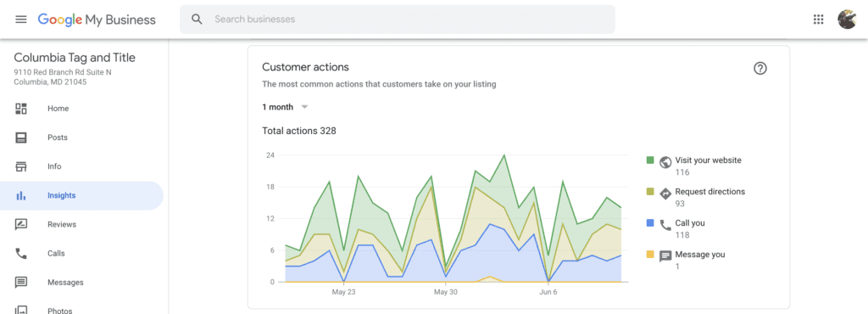Click the May 23 axis label
Image resolution: width=868 pixels, height=314 pixels.
point(343,292)
